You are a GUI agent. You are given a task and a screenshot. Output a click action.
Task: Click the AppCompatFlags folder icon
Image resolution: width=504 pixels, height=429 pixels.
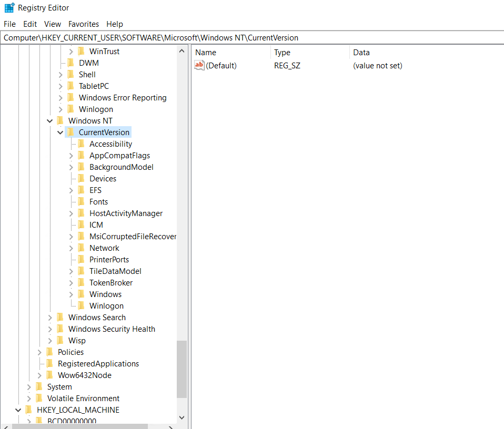click(x=82, y=155)
